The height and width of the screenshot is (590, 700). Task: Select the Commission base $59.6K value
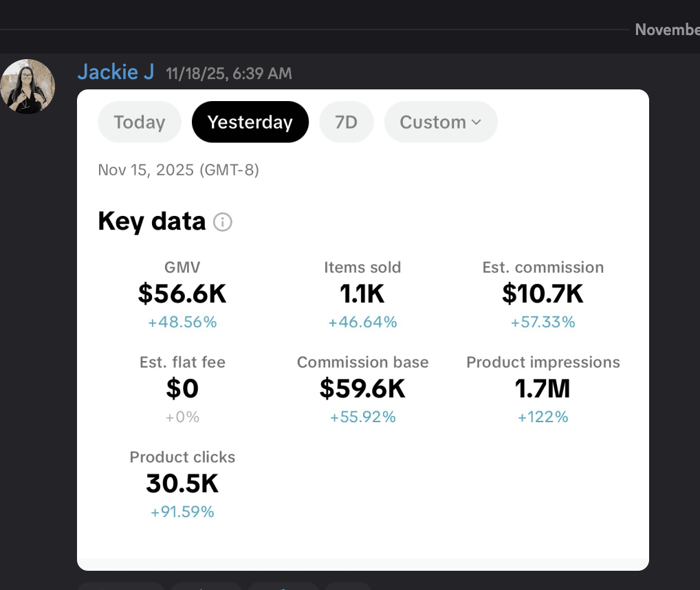pyautogui.click(x=362, y=389)
